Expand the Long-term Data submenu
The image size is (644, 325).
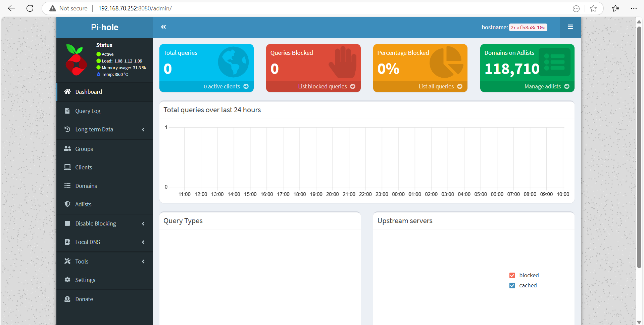tap(143, 130)
